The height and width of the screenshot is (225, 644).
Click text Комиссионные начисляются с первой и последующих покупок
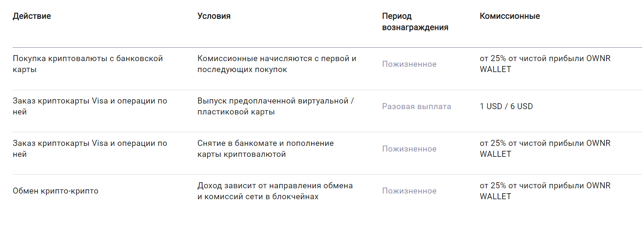point(277,64)
